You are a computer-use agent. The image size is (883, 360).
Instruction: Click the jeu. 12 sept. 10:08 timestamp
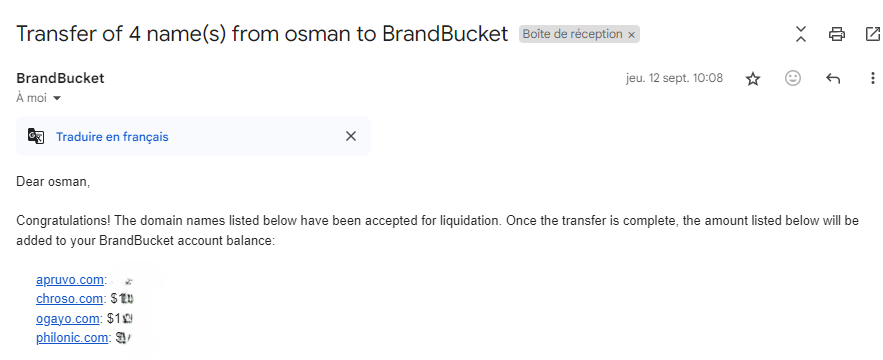point(674,78)
